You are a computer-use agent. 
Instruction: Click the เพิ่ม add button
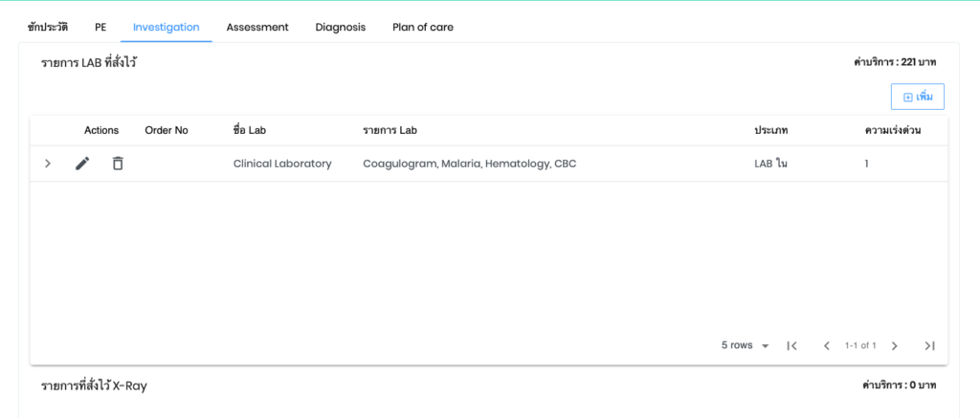(x=917, y=97)
